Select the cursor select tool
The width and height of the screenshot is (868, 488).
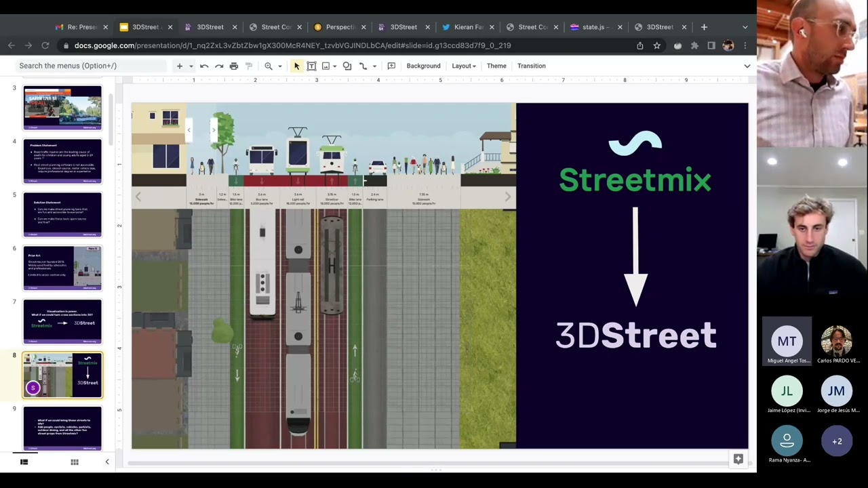pos(296,66)
